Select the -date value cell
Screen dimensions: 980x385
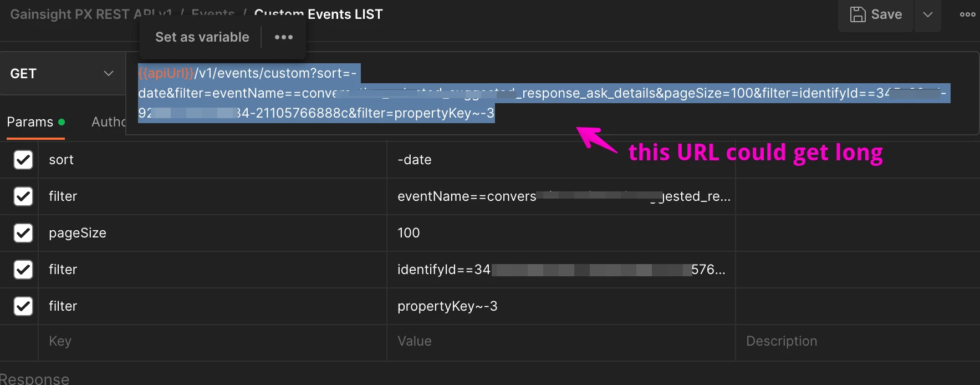pos(561,160)
